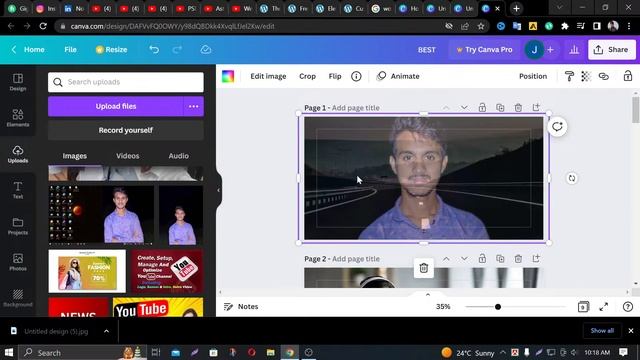This screenshot has width=640, height=360.
Task: Duplicate Page 1 icon
Action: click(x=500, y=108)
